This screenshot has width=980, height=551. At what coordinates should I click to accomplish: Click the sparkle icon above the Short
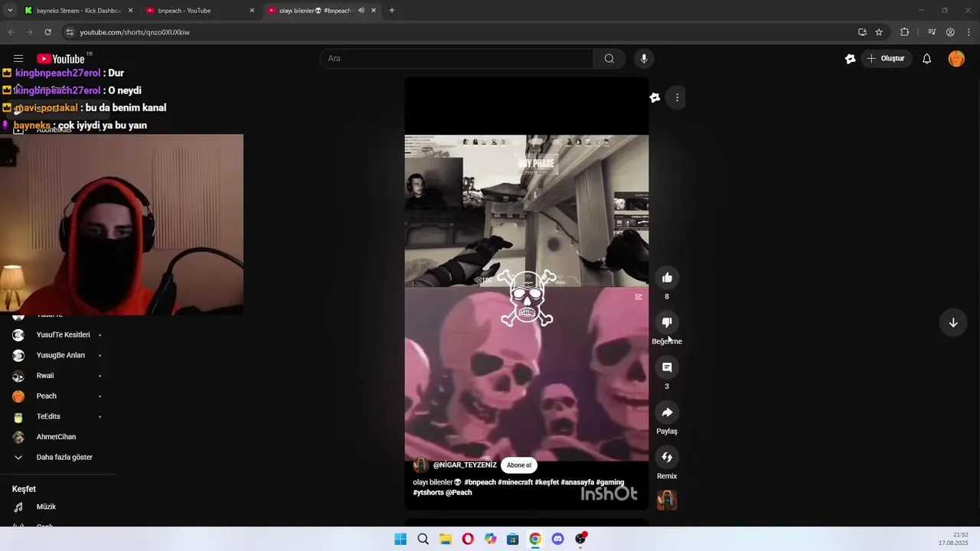[x=655, y=97]
